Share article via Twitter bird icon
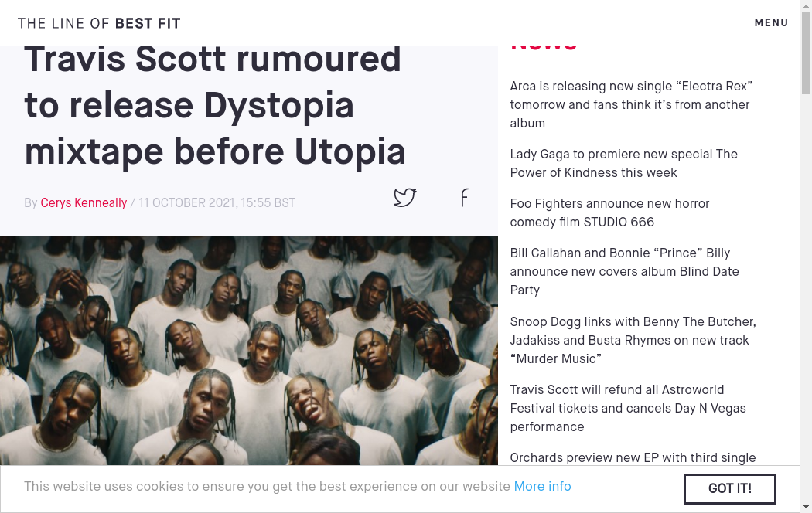This screenshot has width=812, height=513. pyautogui.click(x=404, y=198)
